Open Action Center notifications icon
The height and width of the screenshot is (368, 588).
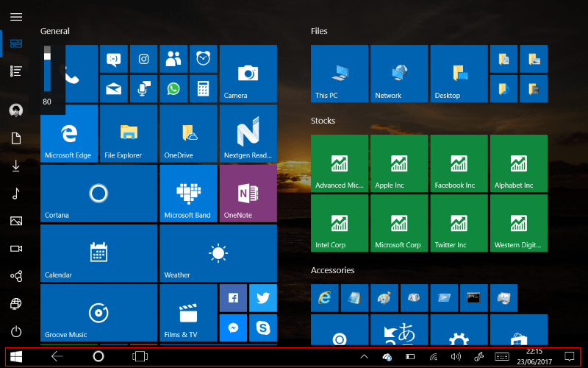(569, 356)
